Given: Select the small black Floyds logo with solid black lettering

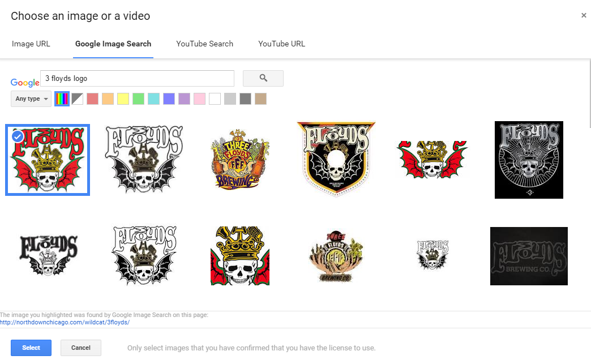Looking at the screenshot, I should 48,255.
